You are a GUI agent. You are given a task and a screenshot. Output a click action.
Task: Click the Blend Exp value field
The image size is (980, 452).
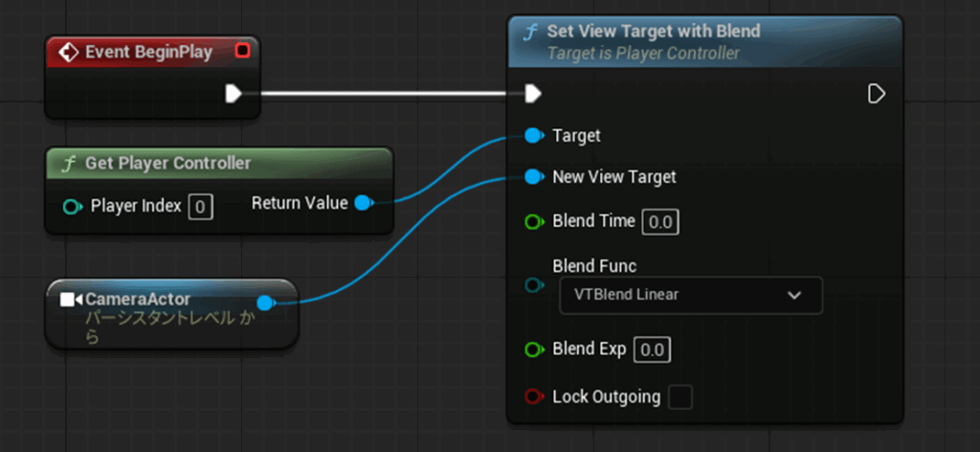(652, 350)
